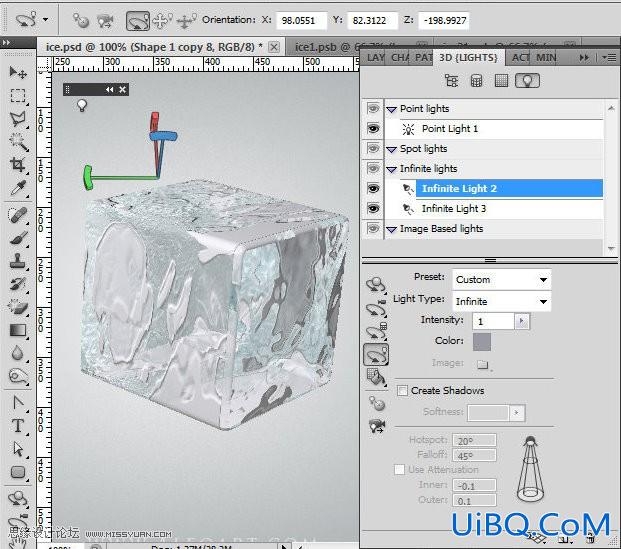Switch to the Actions tab
This screenshot has height=549, width=621.
[520, 58]
